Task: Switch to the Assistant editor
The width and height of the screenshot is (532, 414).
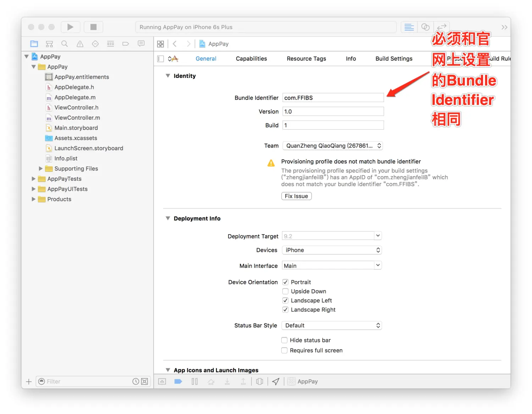Action: click(x=425, y=27)
